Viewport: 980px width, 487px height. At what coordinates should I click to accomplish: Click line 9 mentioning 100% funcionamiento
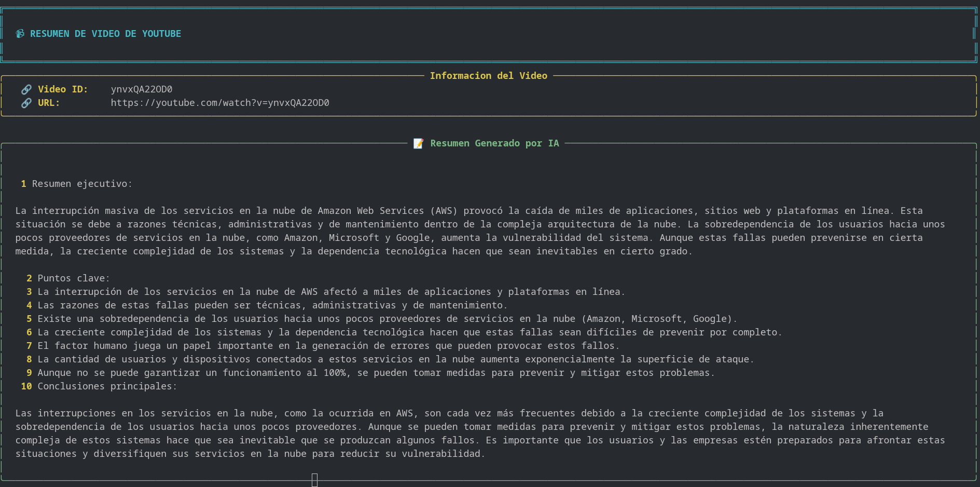376,373
